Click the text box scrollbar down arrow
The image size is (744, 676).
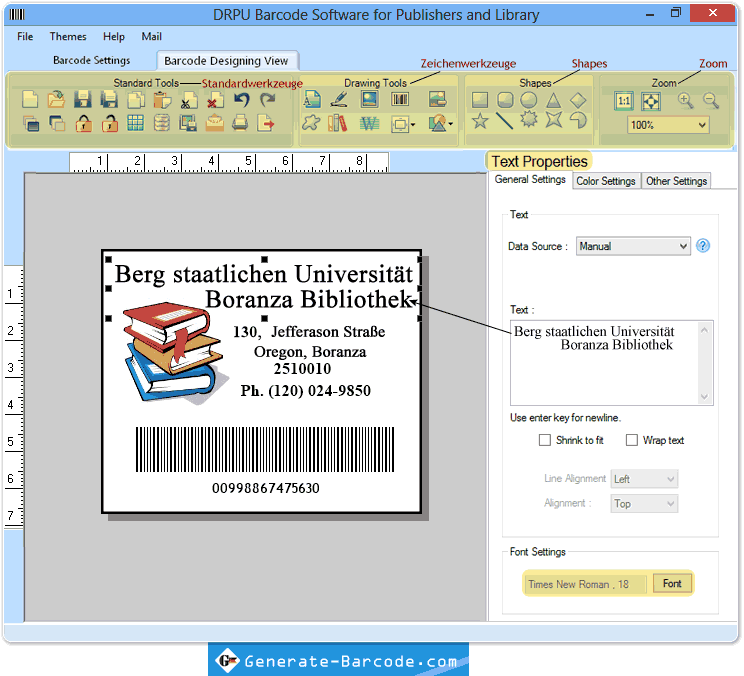704,397
